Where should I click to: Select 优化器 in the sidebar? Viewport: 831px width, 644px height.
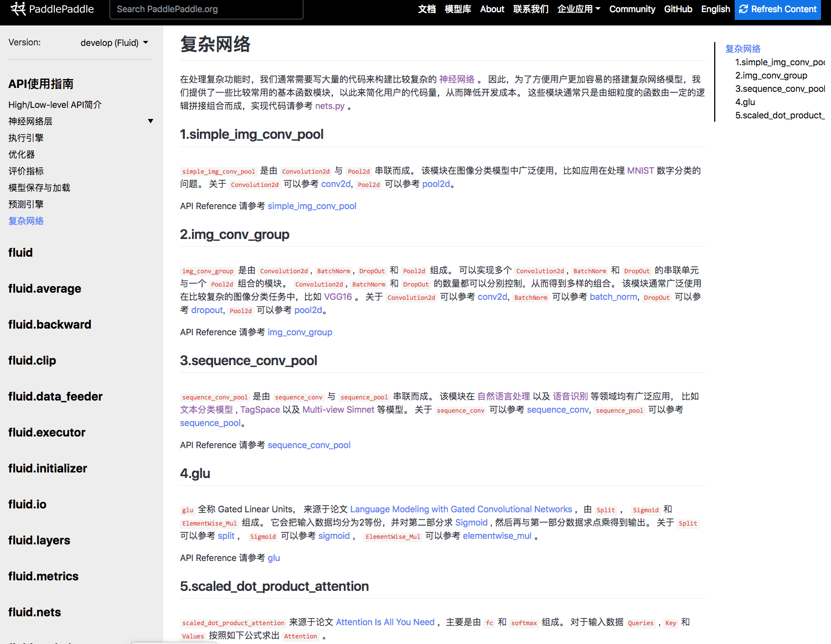pyautogui.click(x=22, y=154)
